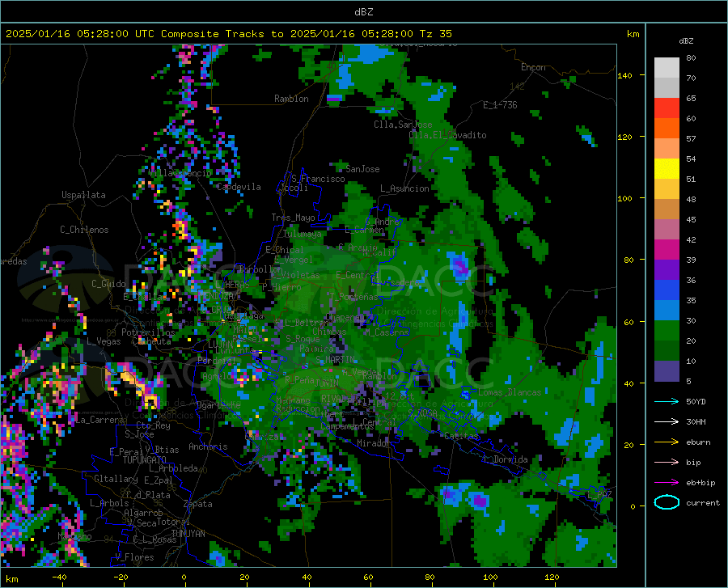Click the E_1-736 map label

[x=500, y=105]
